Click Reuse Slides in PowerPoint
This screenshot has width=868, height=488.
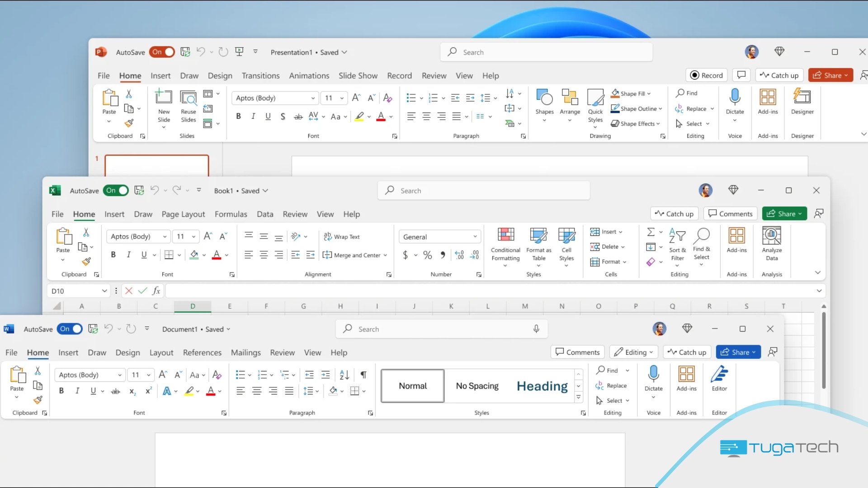pos(188,106)
